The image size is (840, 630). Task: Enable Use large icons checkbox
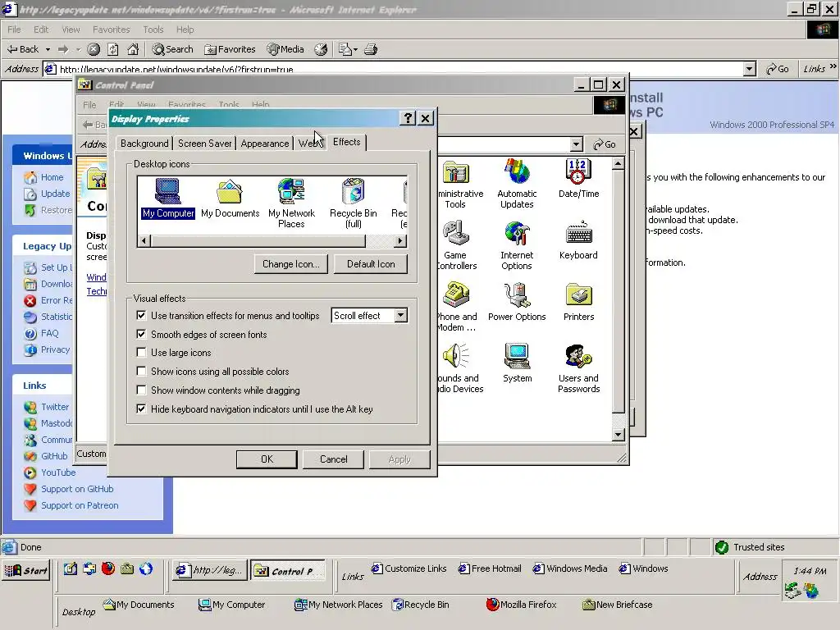point(141,352)
